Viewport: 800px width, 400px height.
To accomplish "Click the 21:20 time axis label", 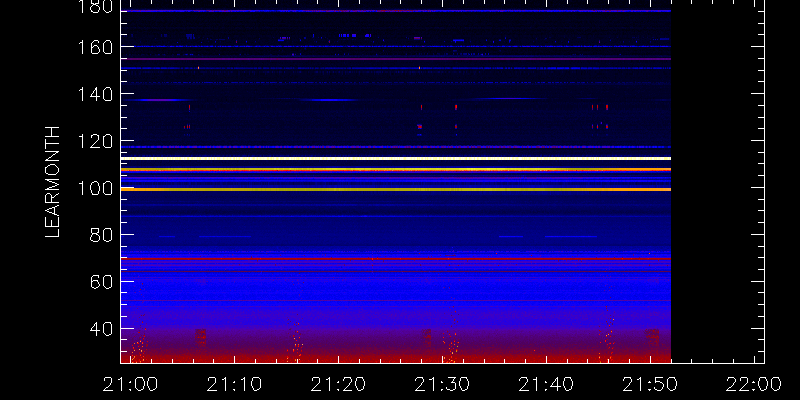I will [338, 384].
